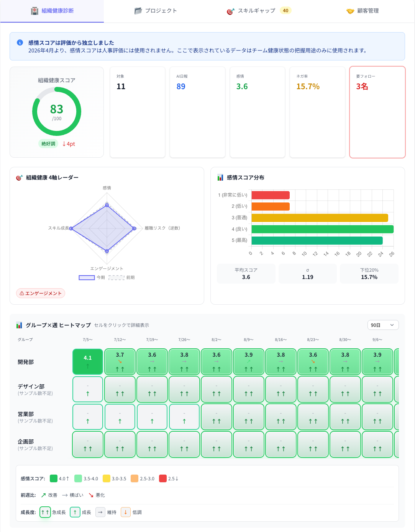
Task: Open the デザイン部 8/2 heatmap cell
Action: pos(217,389)
